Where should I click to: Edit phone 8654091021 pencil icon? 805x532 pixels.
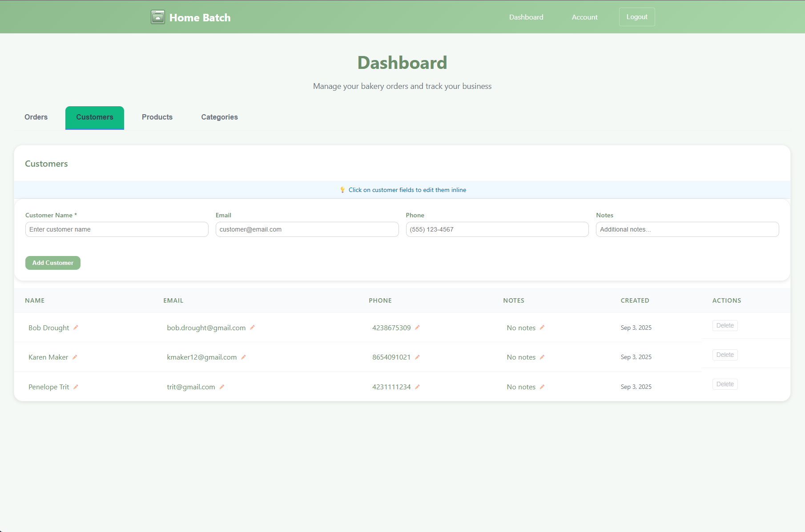(x=417, y=357)
